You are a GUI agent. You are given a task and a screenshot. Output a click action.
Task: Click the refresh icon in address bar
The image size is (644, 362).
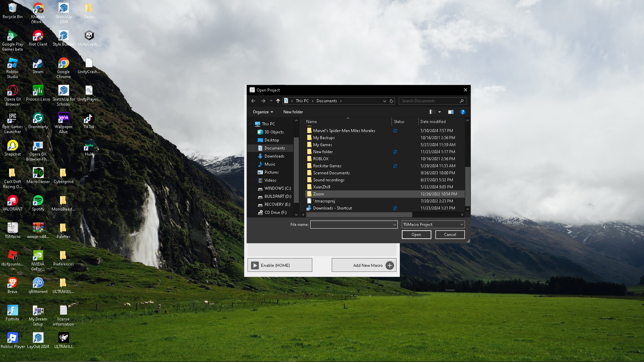(391, 101)
